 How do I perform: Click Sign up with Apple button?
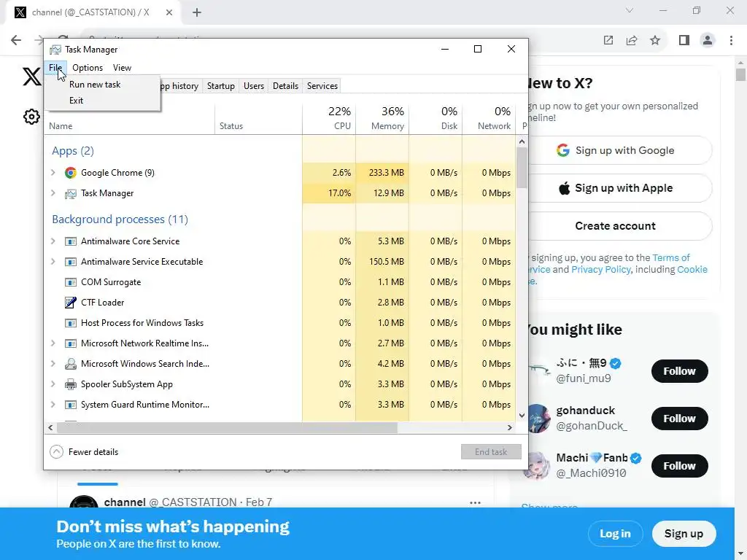click(620, 188)
